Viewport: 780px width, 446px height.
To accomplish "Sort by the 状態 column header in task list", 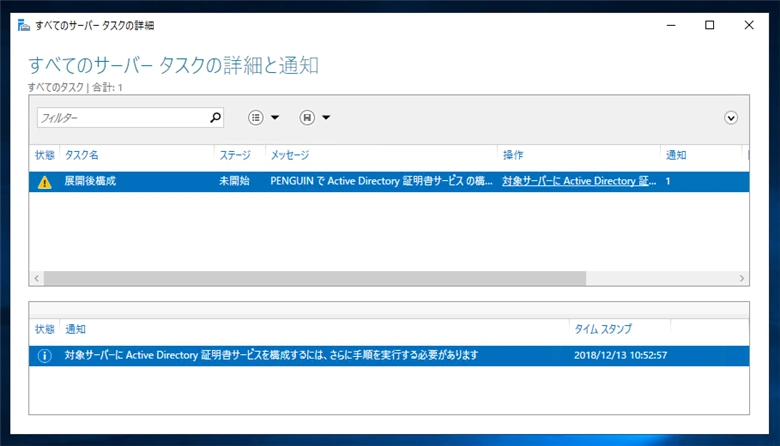I will click(x=44, y=155).
